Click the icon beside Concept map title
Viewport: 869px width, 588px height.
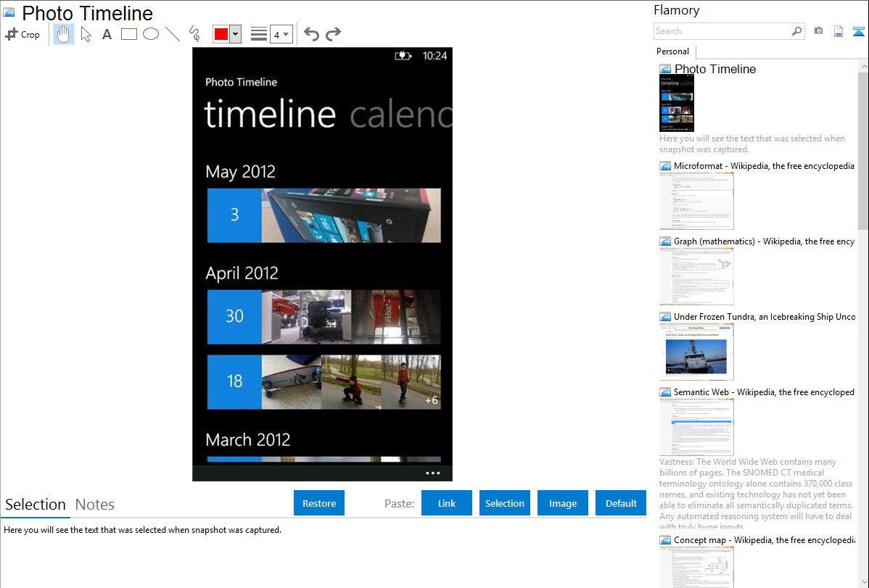click(x=666, y=540)
